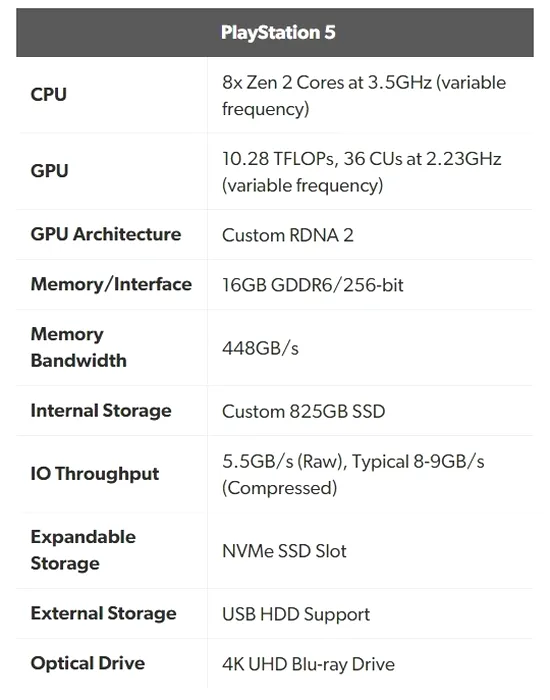
Task: Select the Expandable Storage label
Action: pos(83,550)
